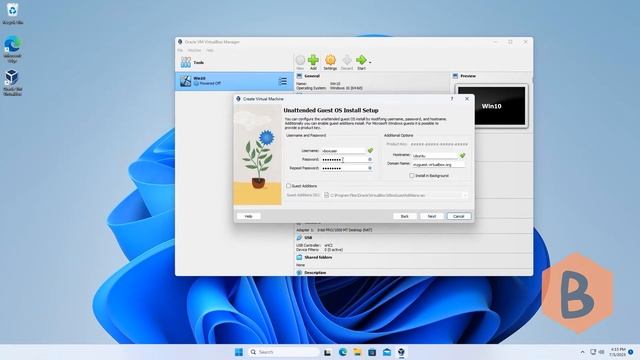This screenshot has height=360, width=640.
Task: Click the USB section icon
Action: (299, 238)
